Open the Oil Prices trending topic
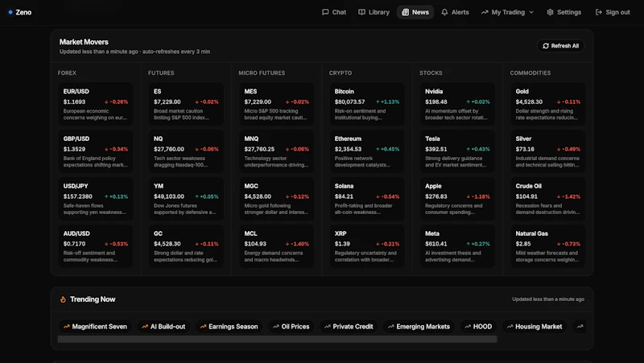This screenshot has width=644, height=363. tap(291, 327)
